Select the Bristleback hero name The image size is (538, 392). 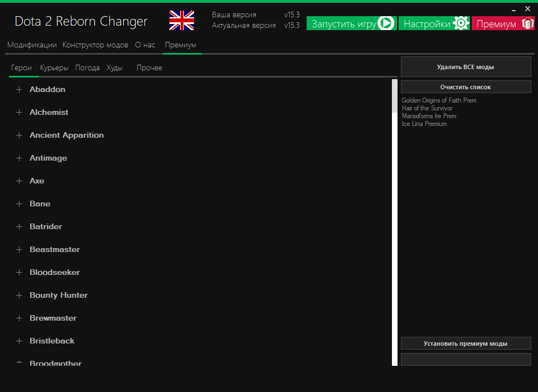pos(52,341)
